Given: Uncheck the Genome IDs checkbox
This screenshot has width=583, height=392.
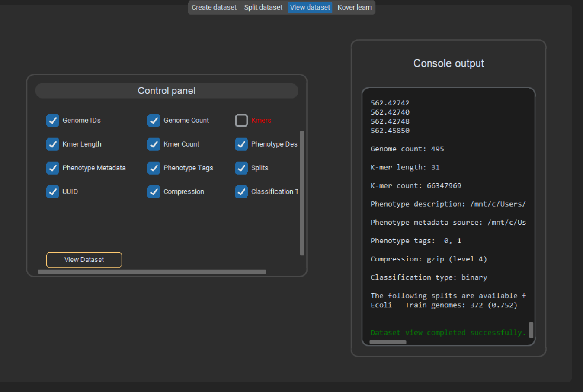Looking at the screenshot, I should pos(53,121).
